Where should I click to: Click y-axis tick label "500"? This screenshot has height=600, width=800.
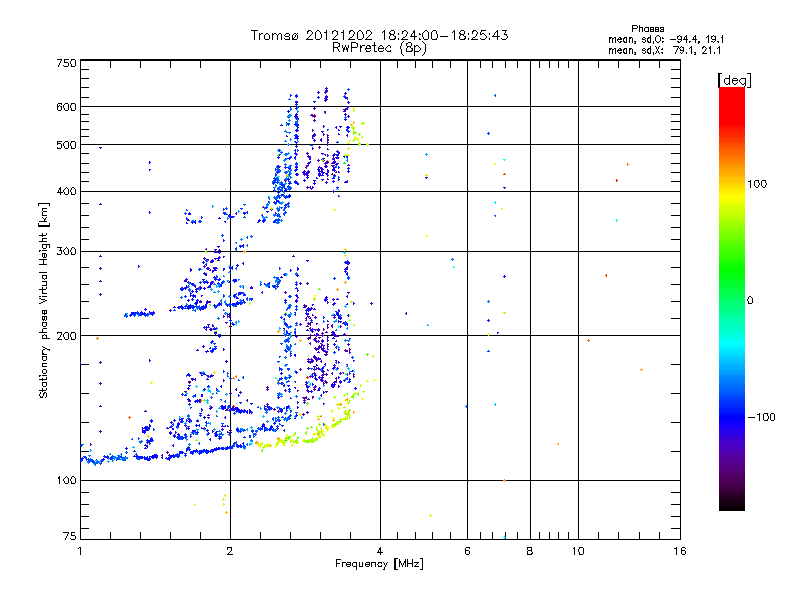[x=66, y=145]
